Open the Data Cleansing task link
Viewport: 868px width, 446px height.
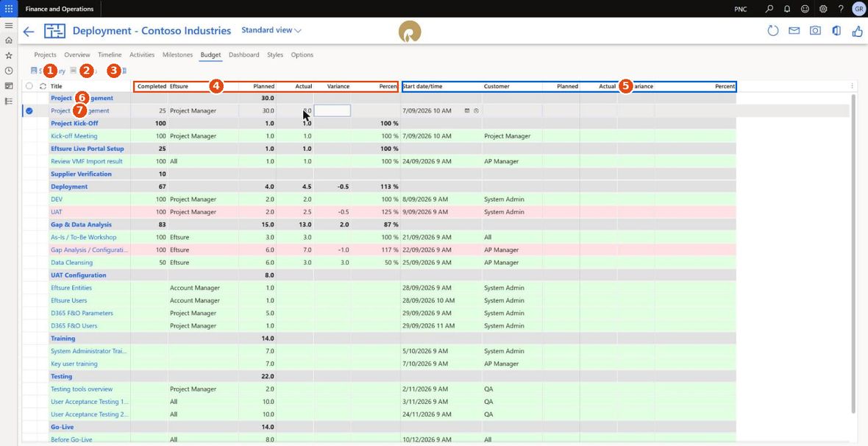[72, 263]
